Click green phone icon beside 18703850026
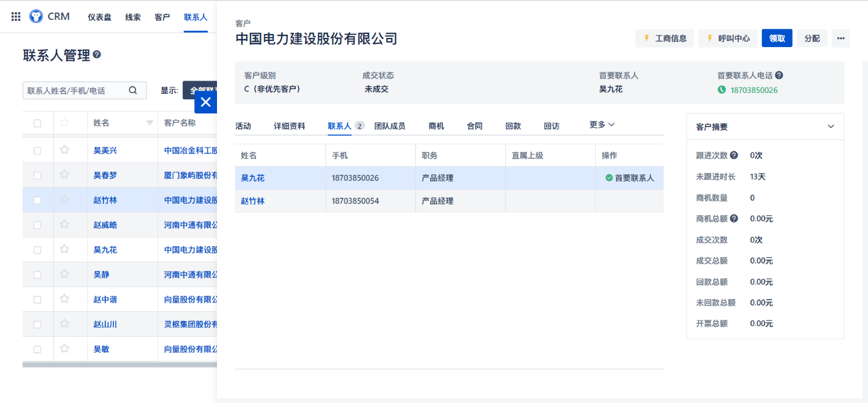 pyautogui.click(x=722, y=90)
